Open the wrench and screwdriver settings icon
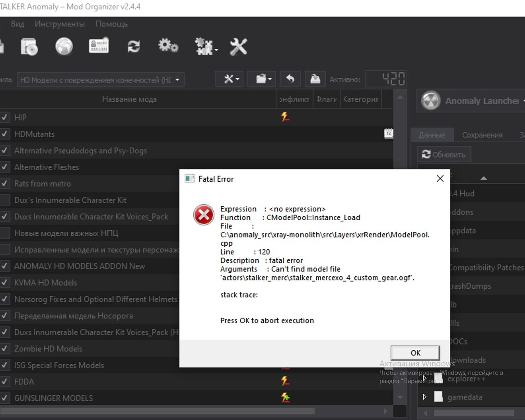Image resolution: width=525 pixels, height=420 pixels. [238, 46]
